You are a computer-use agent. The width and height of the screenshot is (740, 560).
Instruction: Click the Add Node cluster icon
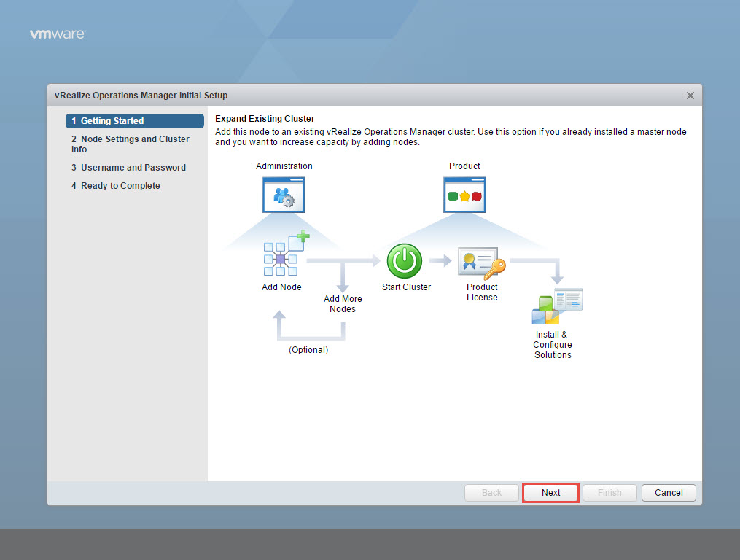[285, 254]
